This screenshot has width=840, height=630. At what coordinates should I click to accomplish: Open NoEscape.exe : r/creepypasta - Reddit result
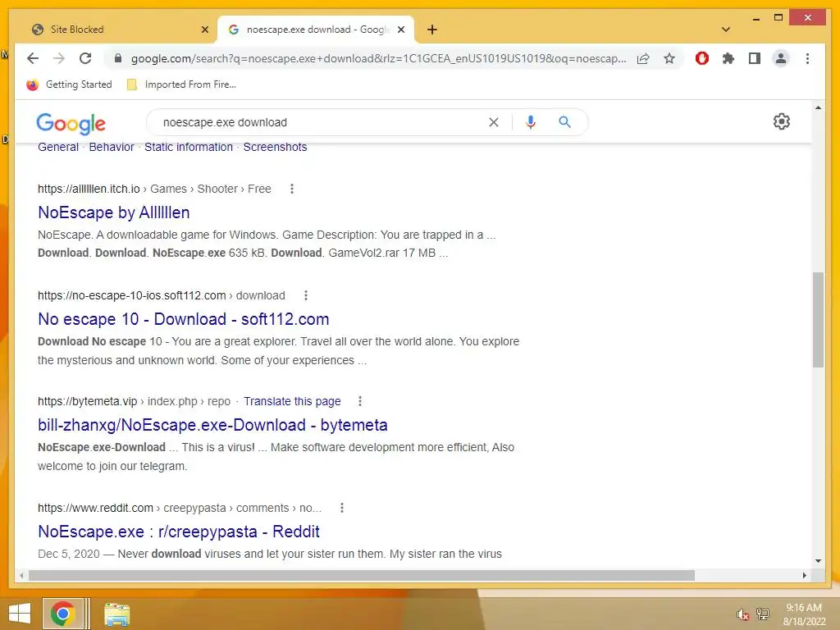pos(178,532)
